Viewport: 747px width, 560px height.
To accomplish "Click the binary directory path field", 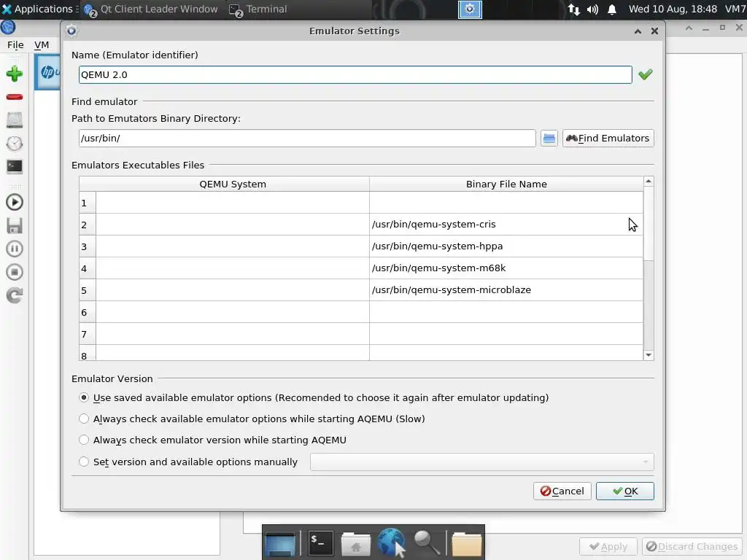I will (307, 139).
